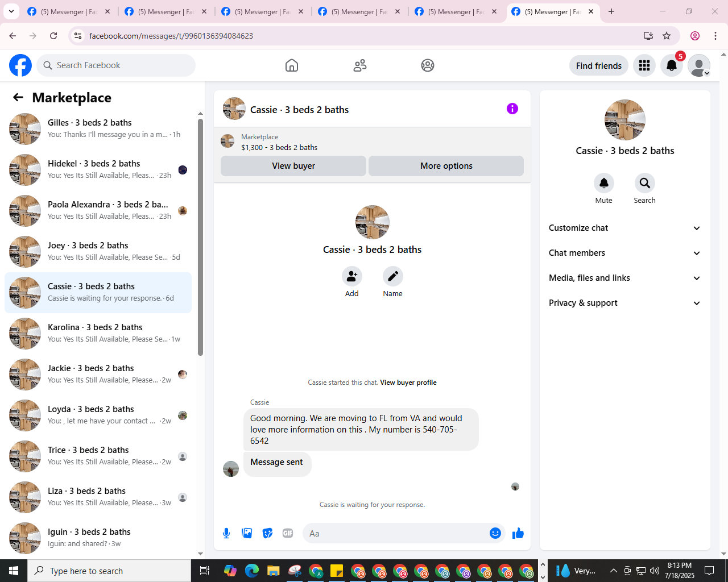Mute the Cassie conversation
Image resolution: width=728 pixels, height=582 pixels.
click(x=604, y=183)
